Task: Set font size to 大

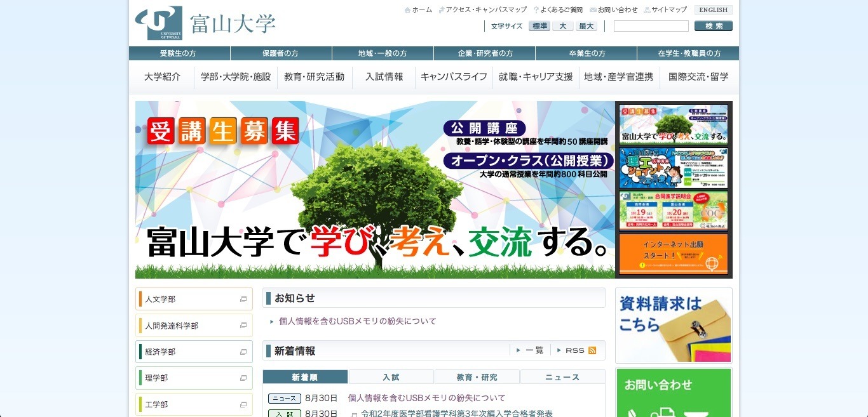Action: pos(562,26)
